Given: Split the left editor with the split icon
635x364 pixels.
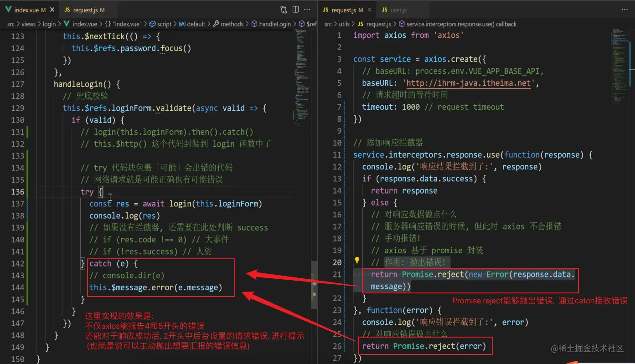Looking at the screenshot, I should [295, 10].
